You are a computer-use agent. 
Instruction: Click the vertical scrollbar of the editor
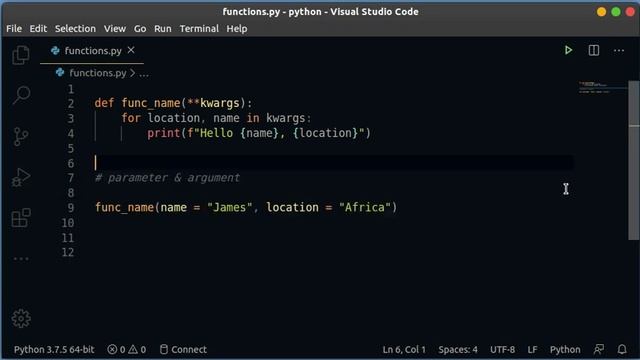click(633, 161)
